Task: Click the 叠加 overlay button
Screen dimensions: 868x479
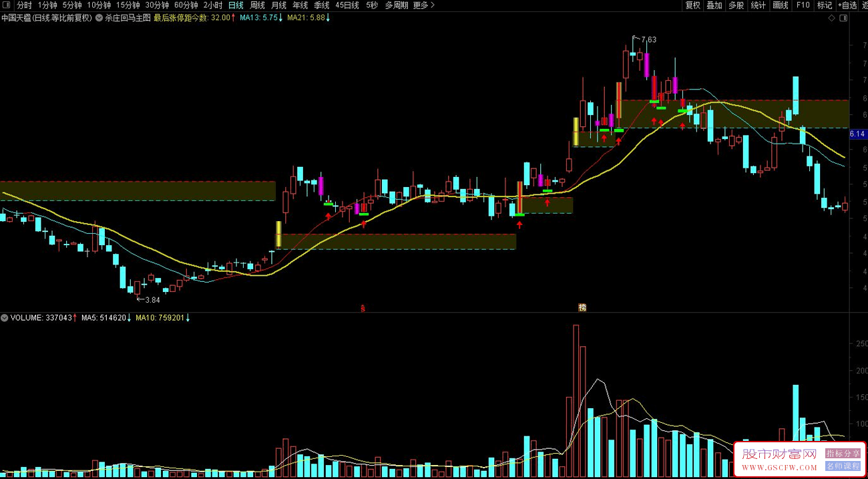Action: click(714, 5)
